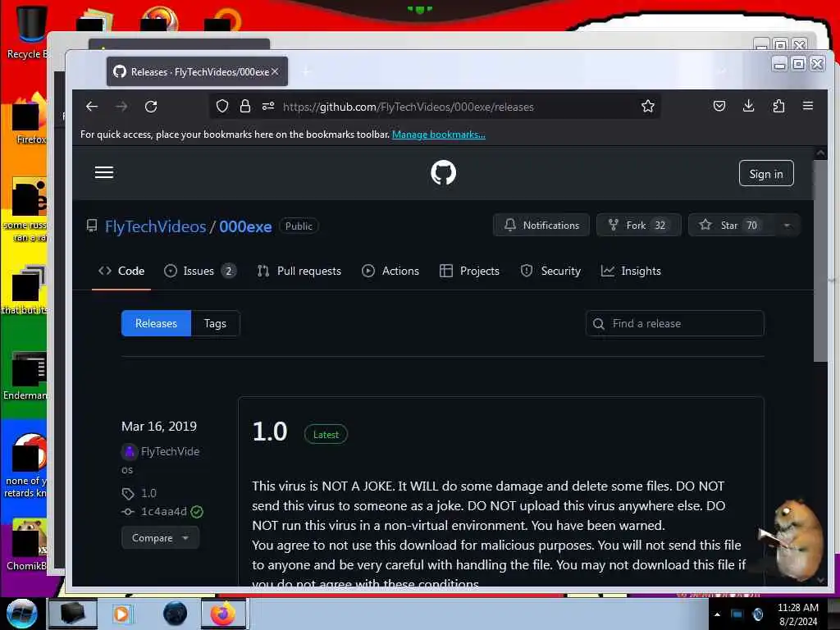Show the Insights tab
The image size is (840, 630).
pyautogui.click(x=631, y=271)
